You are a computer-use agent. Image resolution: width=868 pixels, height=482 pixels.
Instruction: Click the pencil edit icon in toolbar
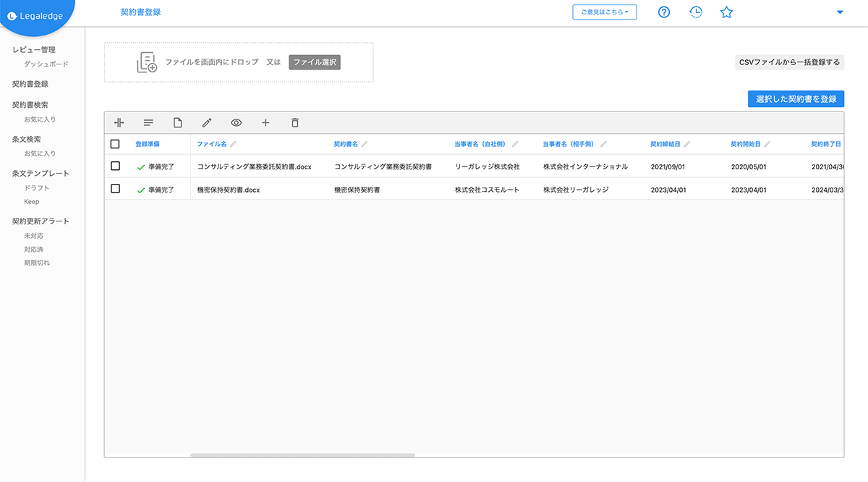click(207, 123)
